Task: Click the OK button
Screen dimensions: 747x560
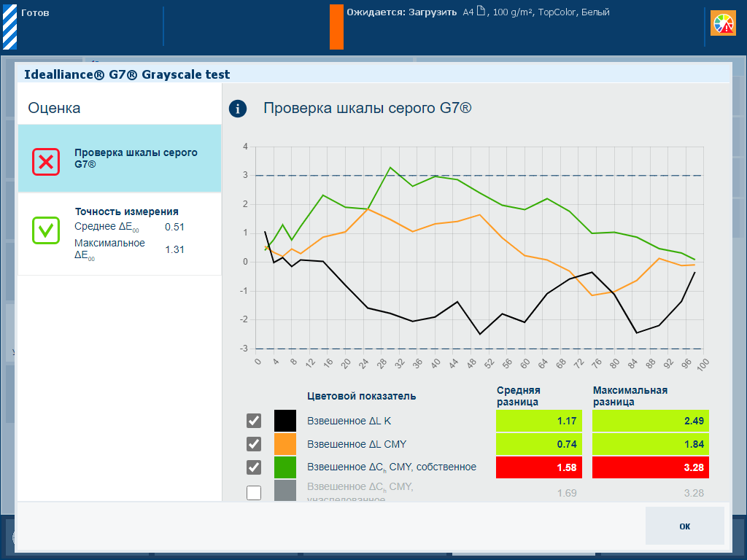Action: coord(684,526)
